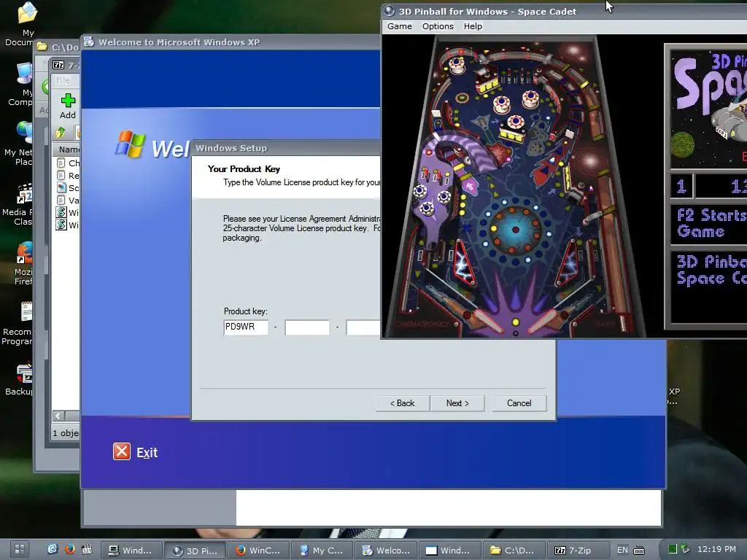747x560 pixels.
Task: Launch Firefox from the quick launch bar
Action: point(69,549)
